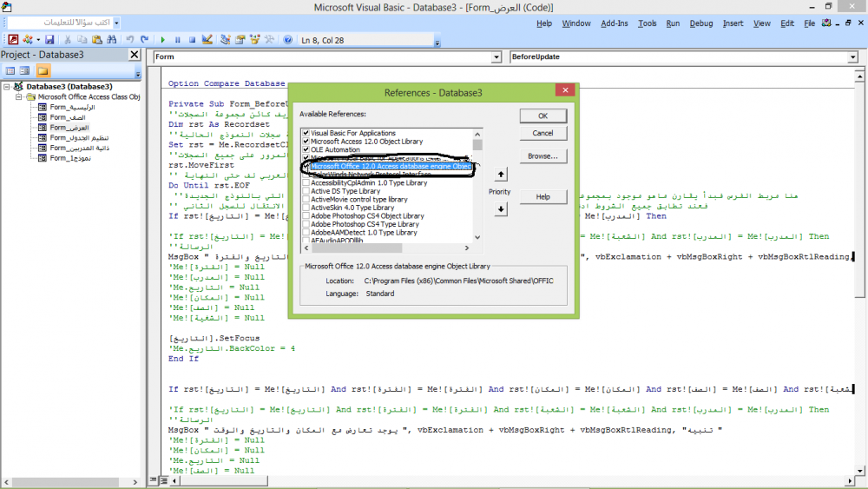This screenshot has height=489, width=868.
Task: Open the Add-Ins menu
Action: coord(615,23)
